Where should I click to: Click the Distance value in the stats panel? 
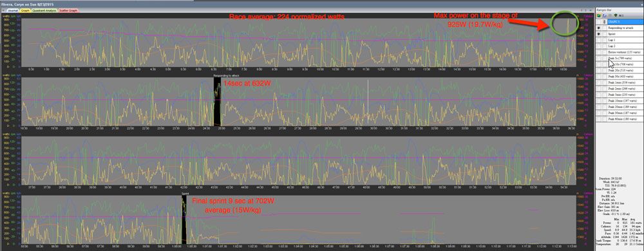618,203
